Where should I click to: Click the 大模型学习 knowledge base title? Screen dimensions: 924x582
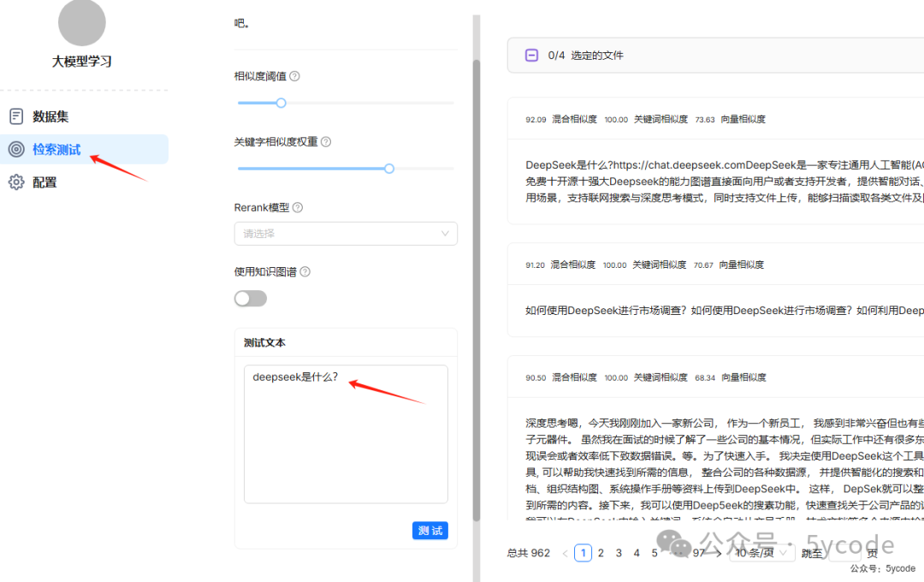pyautogui.click(x=82, y=62)
